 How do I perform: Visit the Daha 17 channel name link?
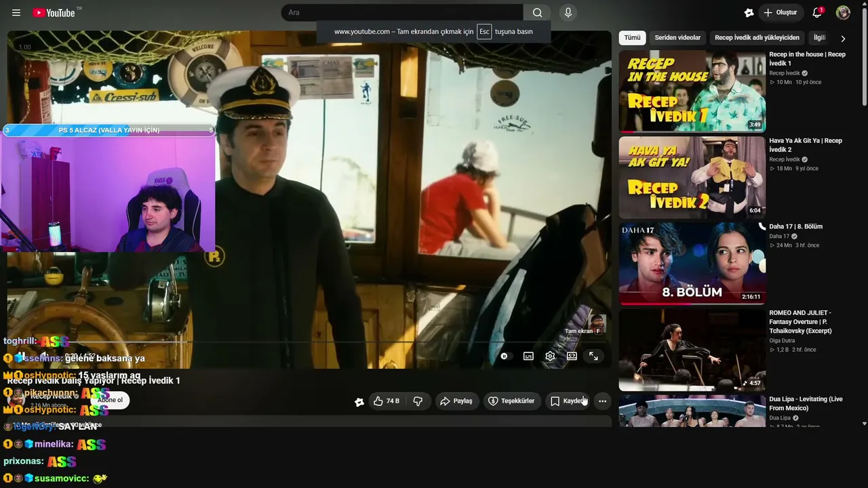pyautogui.click(x=778, y=237)
